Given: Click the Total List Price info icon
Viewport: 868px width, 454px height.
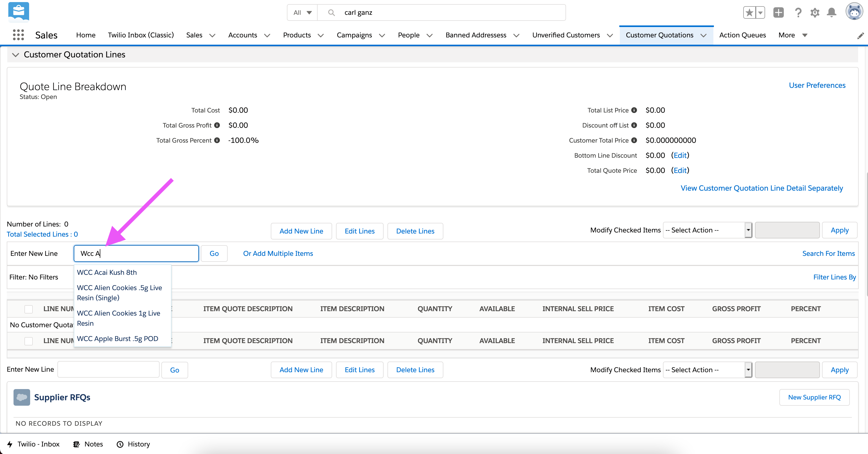Looking at the screenshot, I should [x=634, y=110].
